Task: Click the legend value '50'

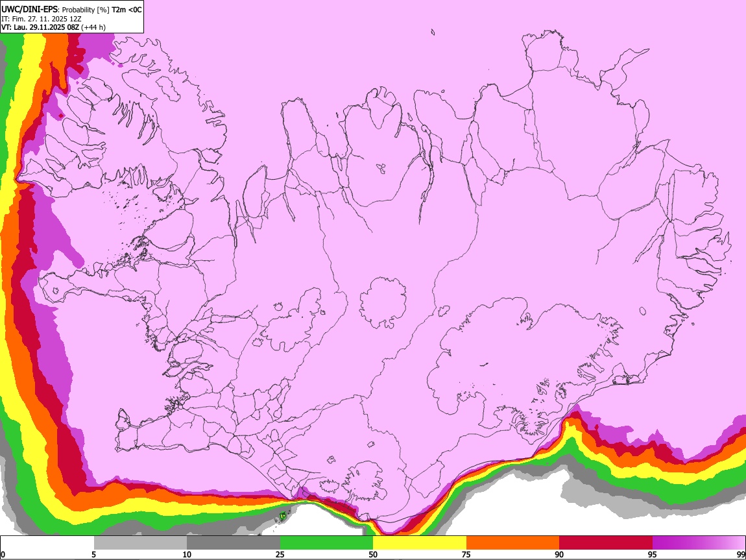Action: [373, 555]
